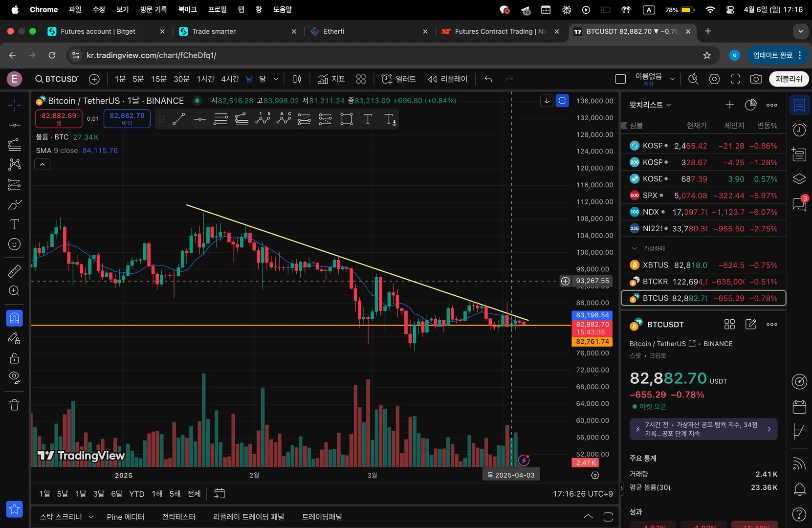This screenshot has width=812, height=528.
Task: Toggle stay in drawing mode
Action: coord(15,338)
